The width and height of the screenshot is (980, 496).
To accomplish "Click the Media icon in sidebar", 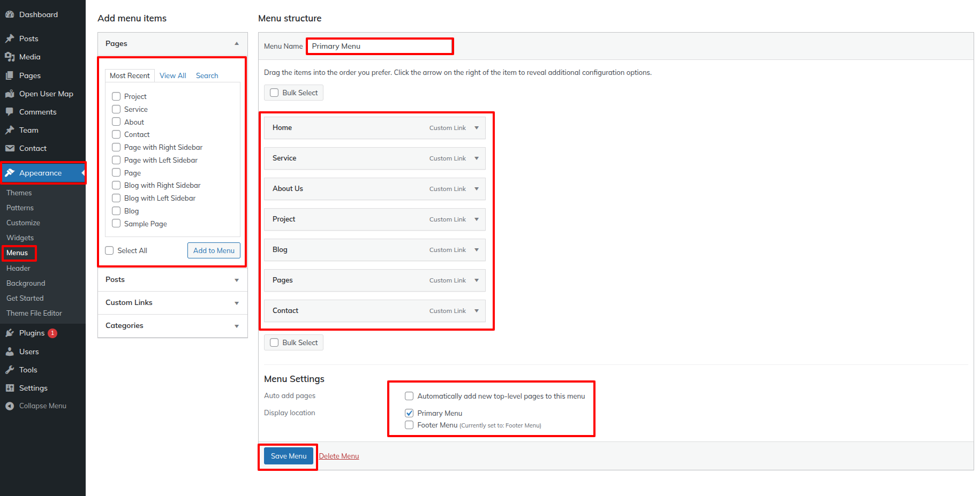I will click(10, 57).
